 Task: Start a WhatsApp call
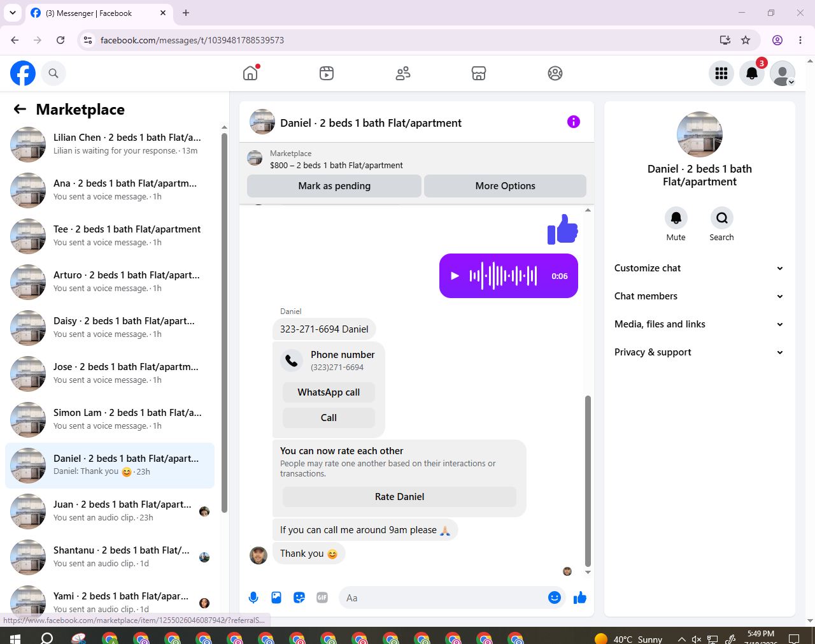[329, 392]
